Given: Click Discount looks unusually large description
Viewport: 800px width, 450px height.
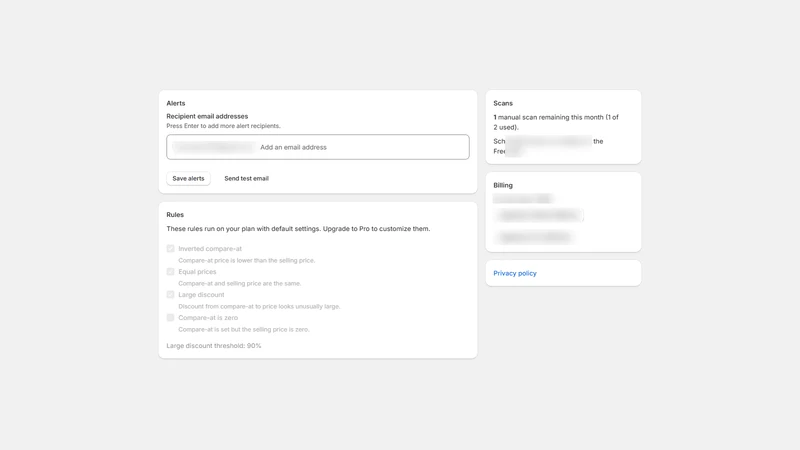Looking at the screenshot, I should click(x=259, y=307).
